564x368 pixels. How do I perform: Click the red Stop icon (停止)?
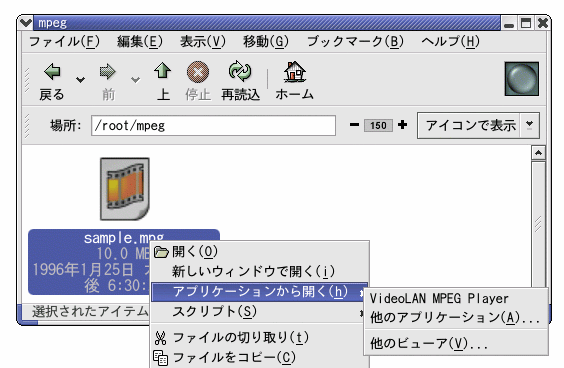[198, 72]
